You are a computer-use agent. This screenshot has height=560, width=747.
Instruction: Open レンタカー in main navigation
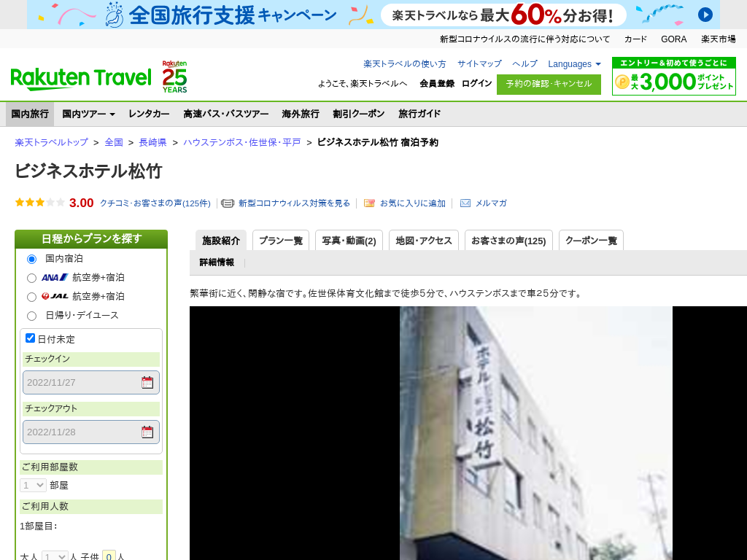pos(149,114)
